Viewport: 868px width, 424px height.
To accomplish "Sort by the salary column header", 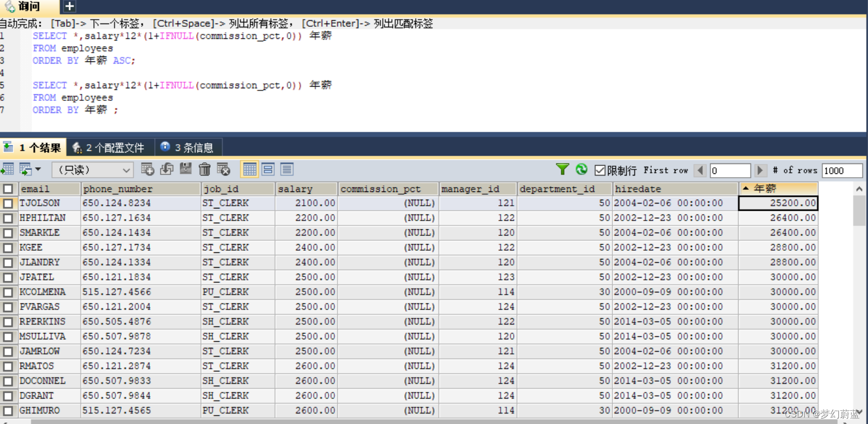I will (x=307, y=189).
